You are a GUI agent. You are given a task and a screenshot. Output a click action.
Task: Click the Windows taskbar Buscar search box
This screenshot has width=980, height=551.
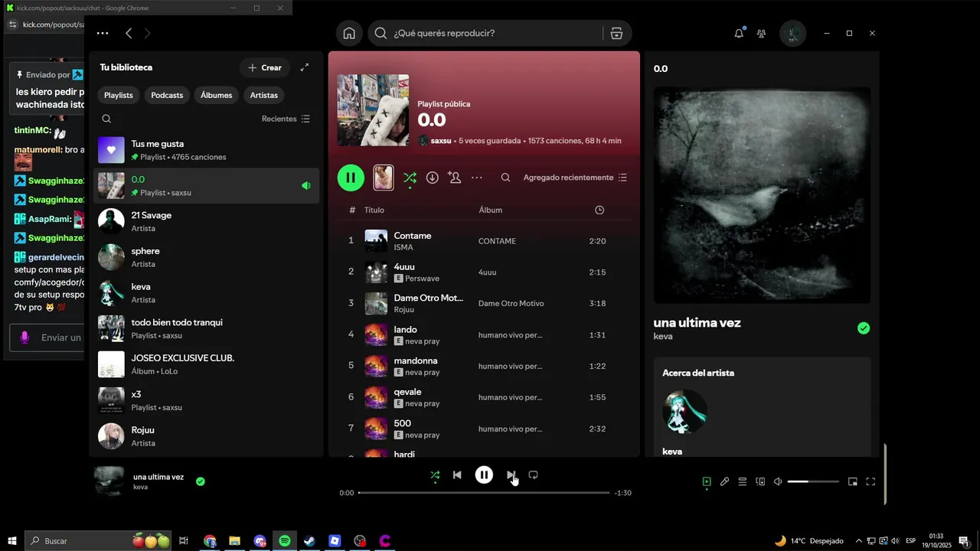[x=99, y=541]
